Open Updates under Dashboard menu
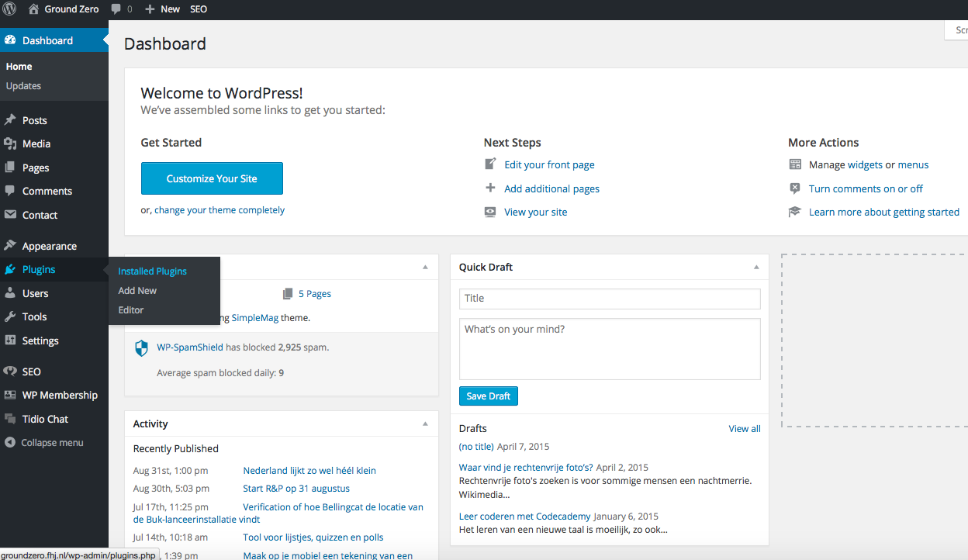Screen dimensions: 968x560 [x=24, y=86]
